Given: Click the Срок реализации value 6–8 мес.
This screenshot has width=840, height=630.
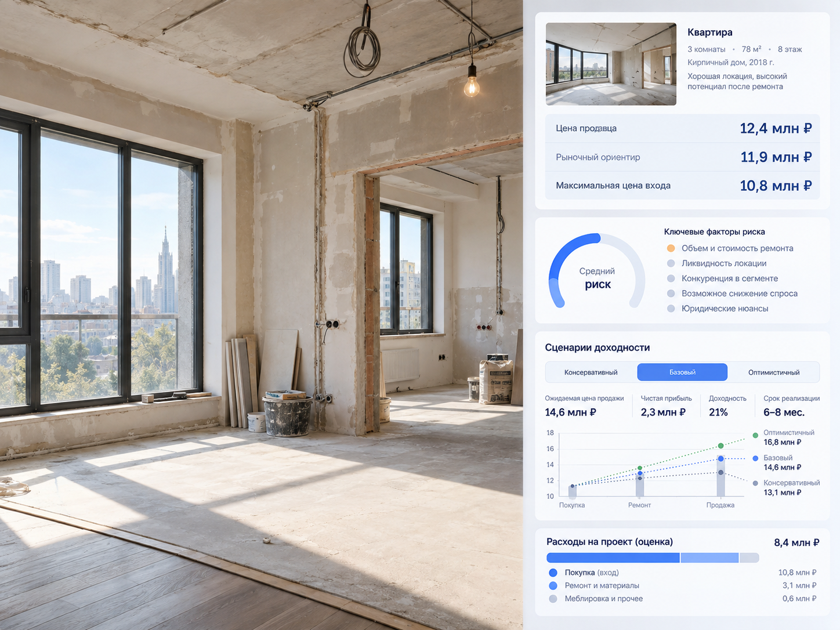Looking at the screenshot, I should click(784, 412).
